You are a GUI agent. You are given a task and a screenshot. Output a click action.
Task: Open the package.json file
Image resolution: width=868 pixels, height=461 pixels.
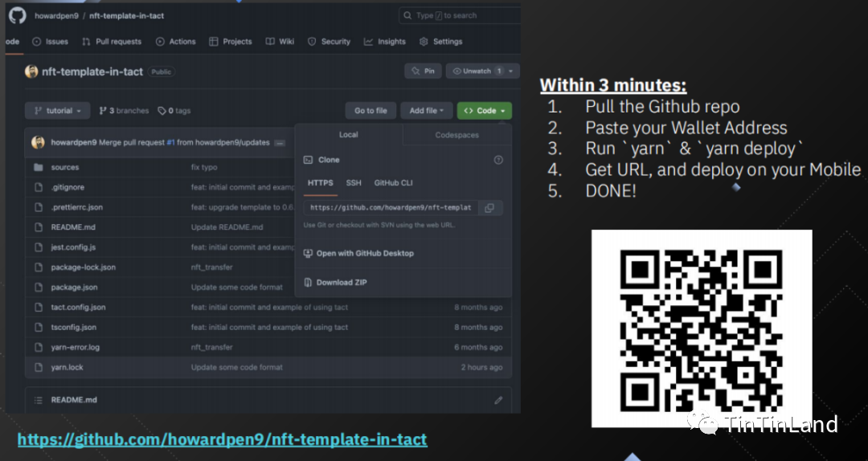(x=74, y=288)
